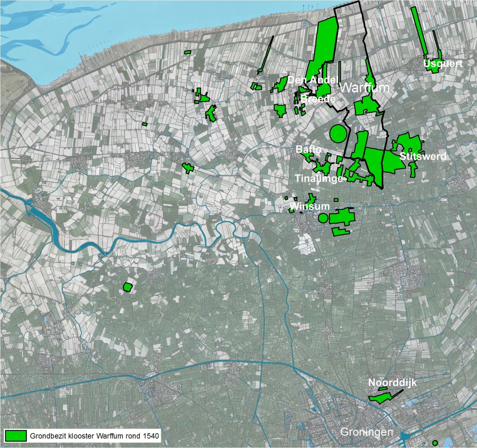Click the Groningen city label

pyautogui.click(x=366, y=432)
